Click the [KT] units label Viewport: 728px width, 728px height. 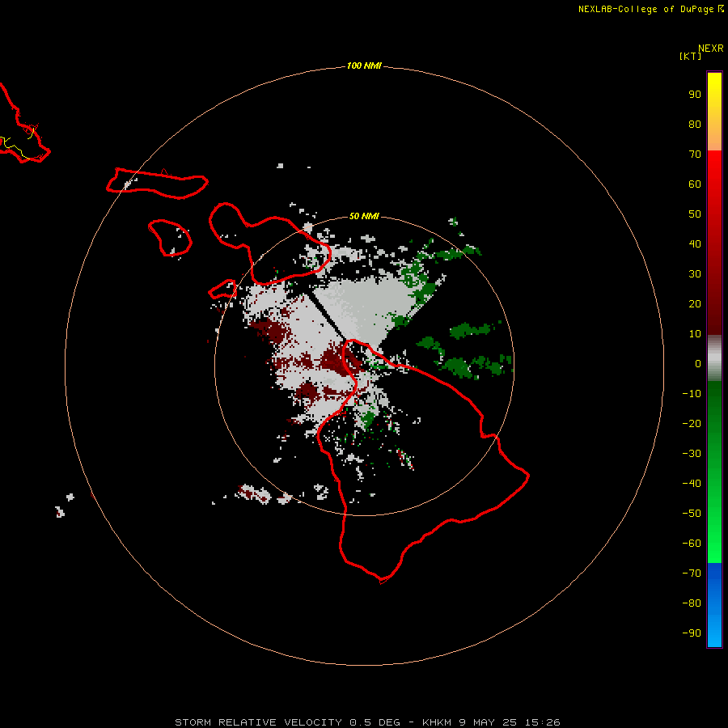point(691,56)
